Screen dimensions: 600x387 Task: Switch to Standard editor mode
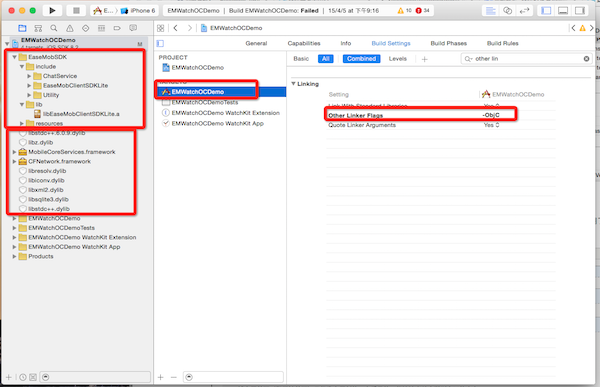(491, 11)
